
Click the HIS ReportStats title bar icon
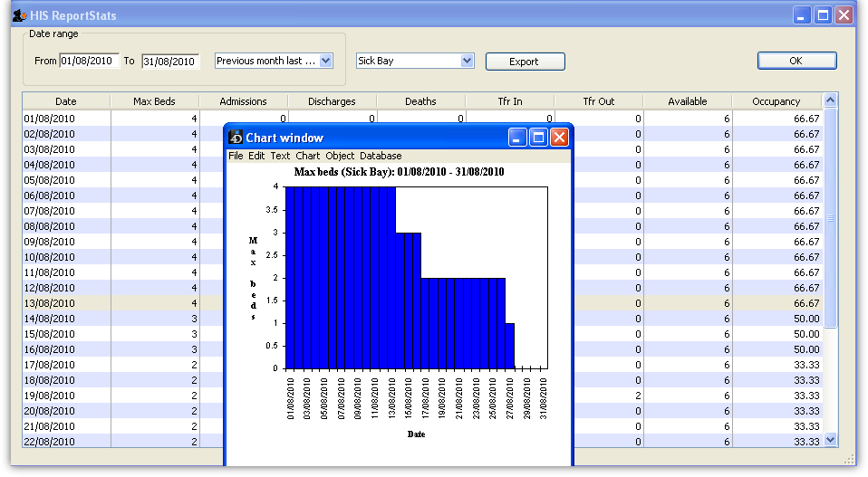[x=17, y=15]
